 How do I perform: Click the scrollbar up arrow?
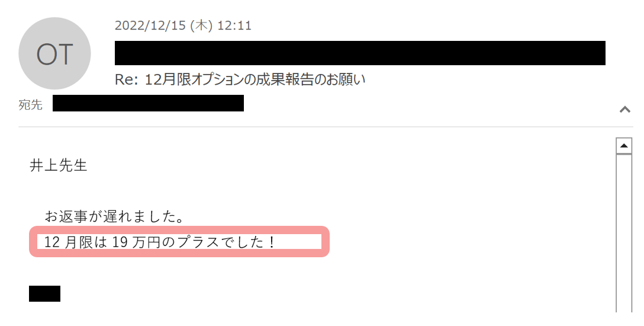[x=624, y=146]
